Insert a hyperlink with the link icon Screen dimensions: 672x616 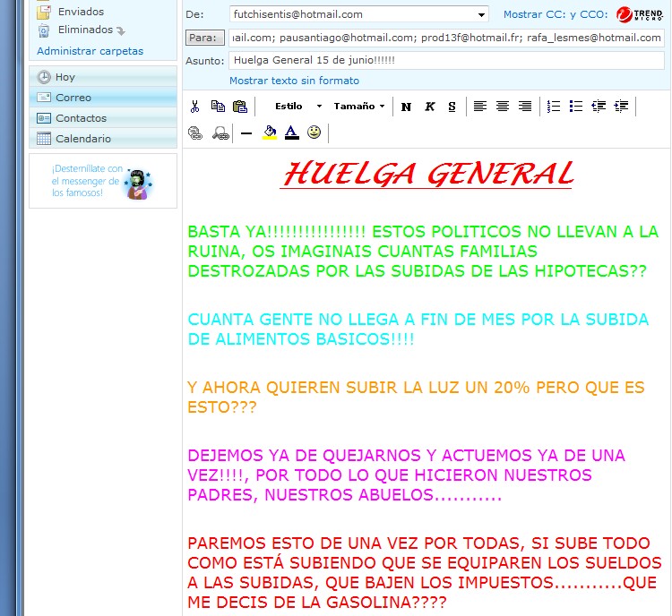(194, 133)
